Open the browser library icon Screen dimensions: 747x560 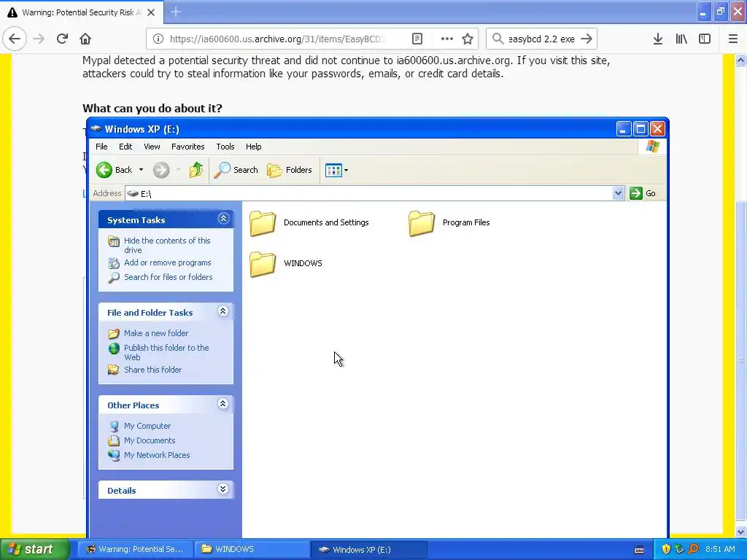point(681,39)
